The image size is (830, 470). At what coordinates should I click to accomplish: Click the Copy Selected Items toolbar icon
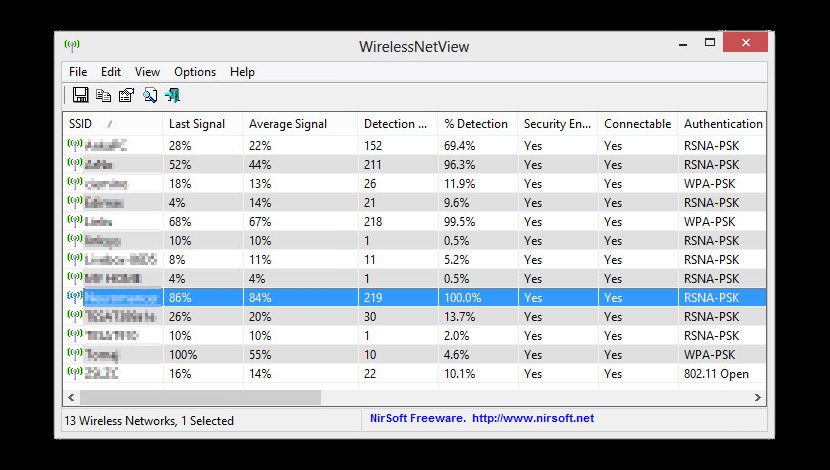104,95
